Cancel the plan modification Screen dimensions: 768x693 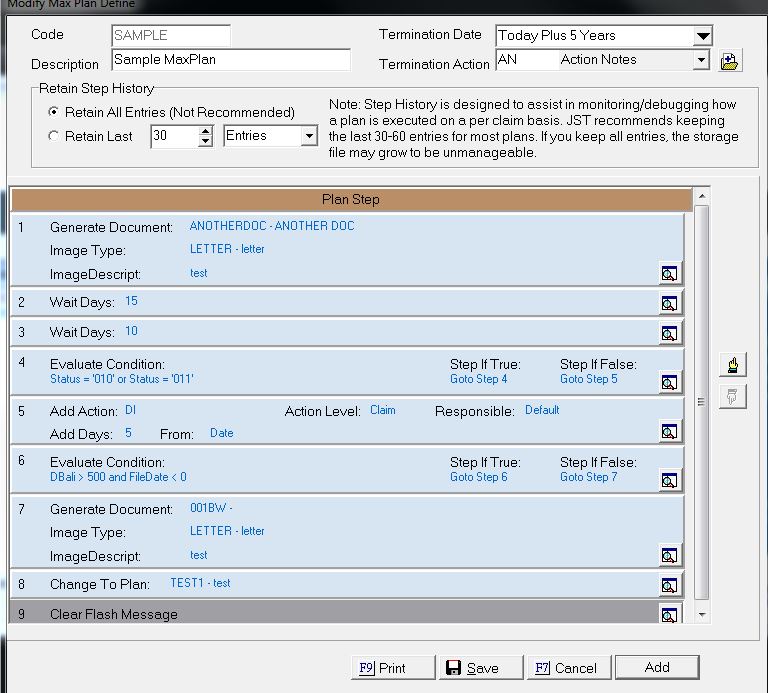(x=566, y=668)
